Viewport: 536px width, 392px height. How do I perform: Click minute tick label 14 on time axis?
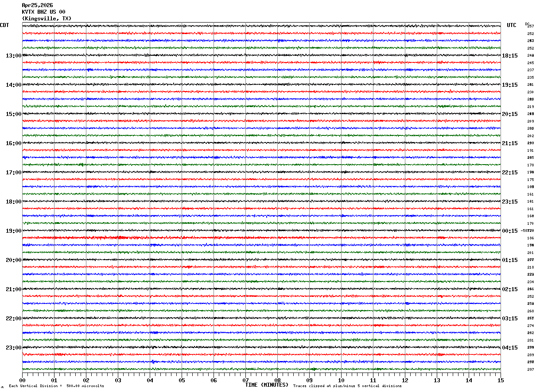(469, 380)
